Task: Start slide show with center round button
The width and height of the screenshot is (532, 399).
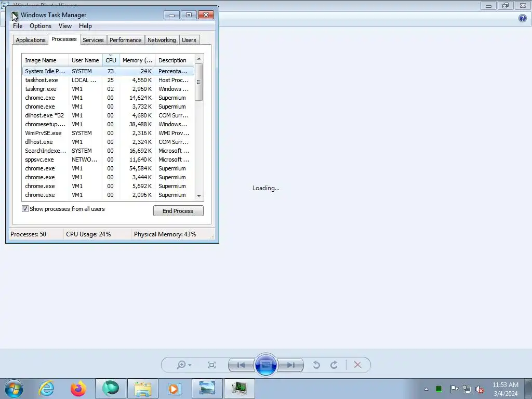Action: pos(265,365)
